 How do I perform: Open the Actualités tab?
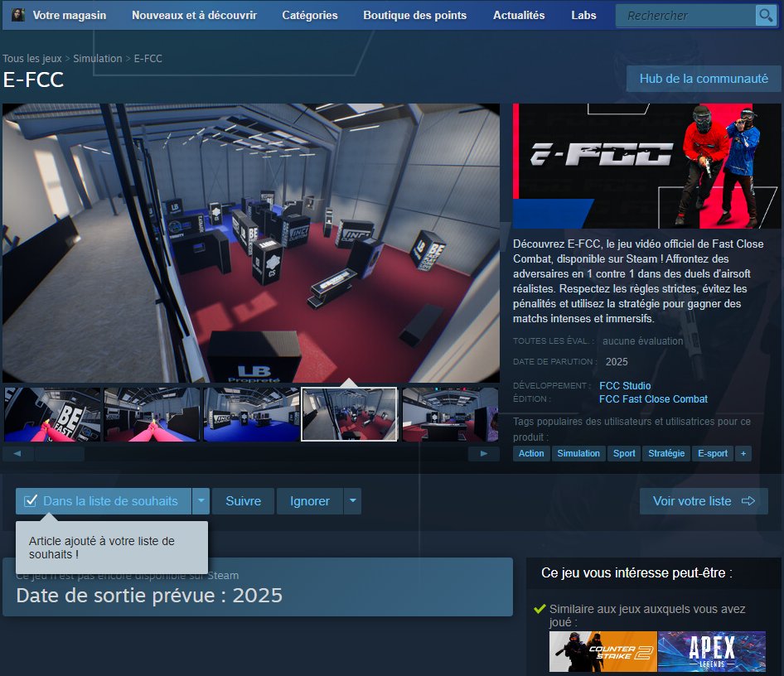pyautogui.click(x=519, y=16)
